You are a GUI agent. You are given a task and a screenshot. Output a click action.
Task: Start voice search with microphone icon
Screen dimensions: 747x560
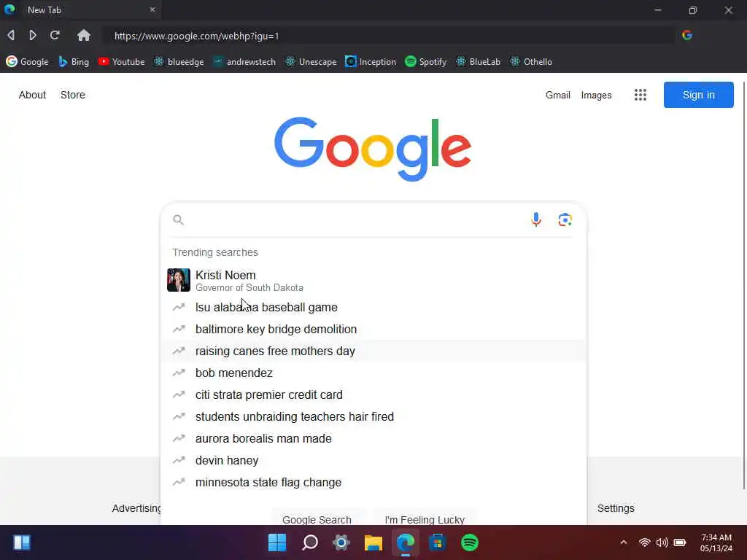(536, 219)
